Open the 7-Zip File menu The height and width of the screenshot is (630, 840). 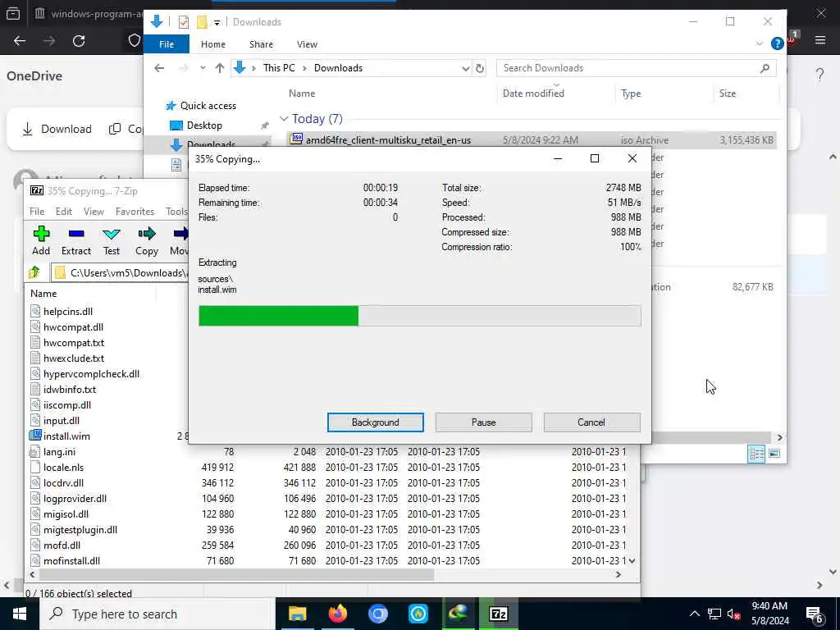coord(37,211)
